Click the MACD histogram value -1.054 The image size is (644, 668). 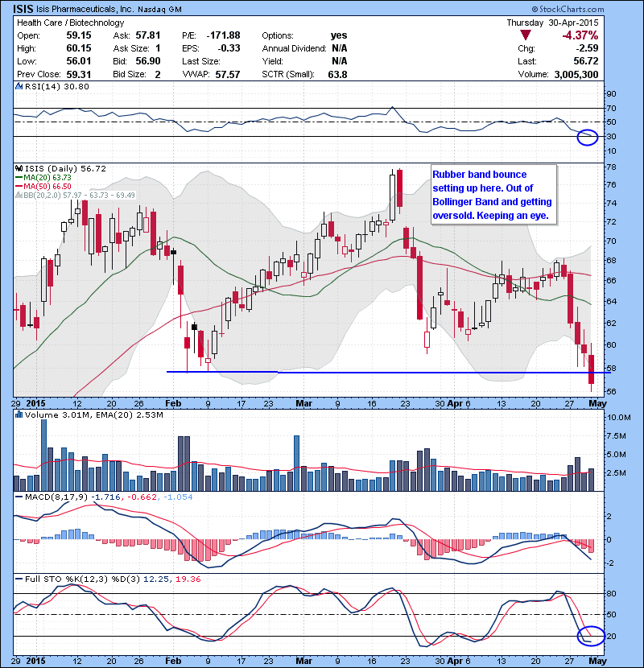click(x=178, y=497)
